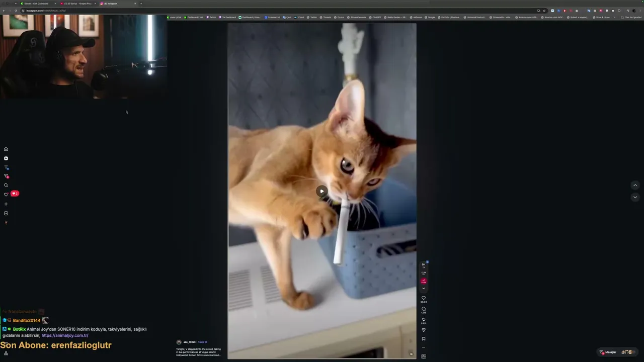This screenshot has height=362, width=644.
Task: Open the ake_100kk username link
Action: pos(189,342)
